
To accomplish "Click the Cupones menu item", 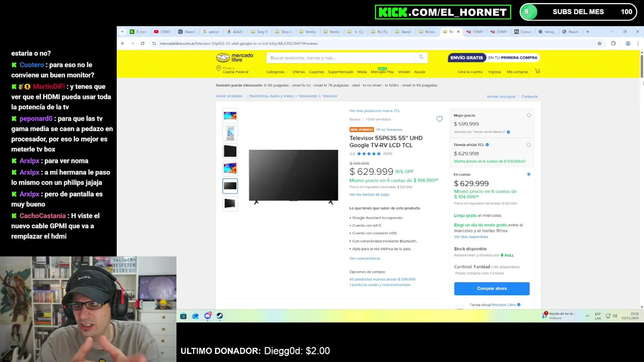I will pos(316,72).
